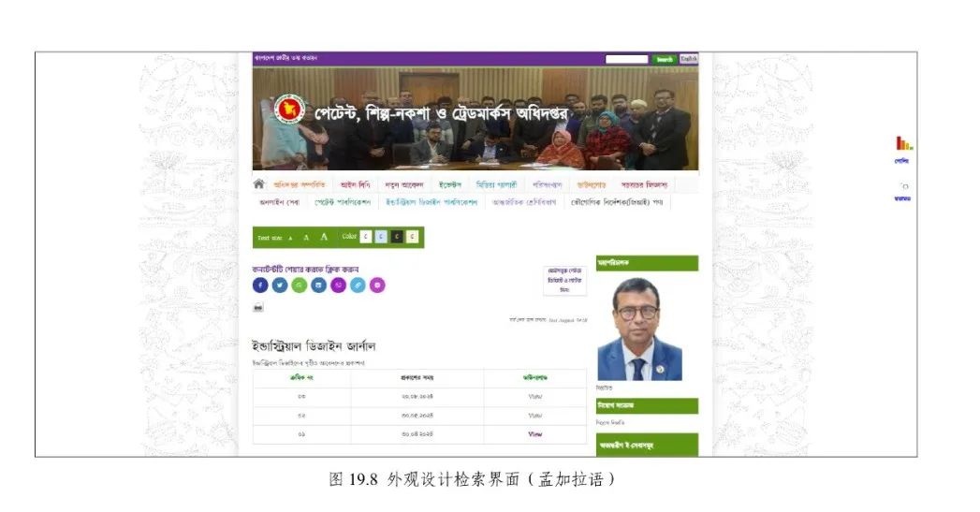Share the page via Facebook icon
The image size is (980, 512).
(x=260, y=285)
